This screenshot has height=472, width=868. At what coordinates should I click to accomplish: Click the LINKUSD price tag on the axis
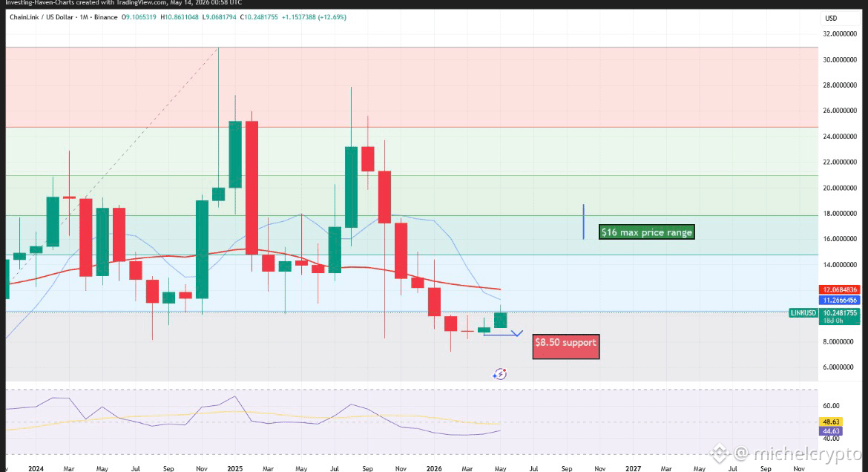point(803,313)
